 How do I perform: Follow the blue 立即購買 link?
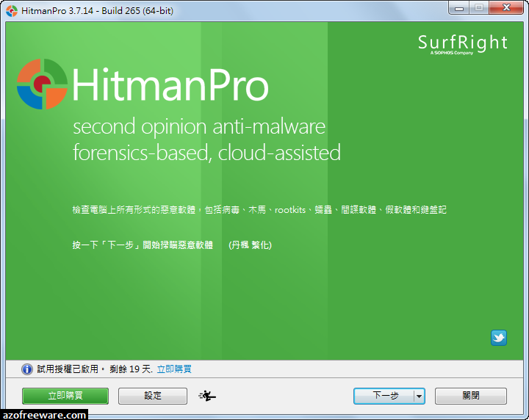pyautogui.click(x=174, y=369)
